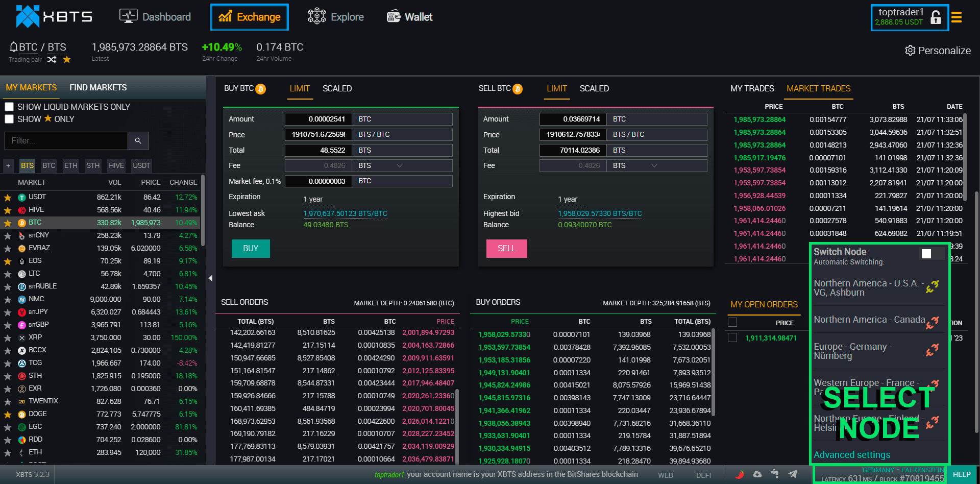Open the hamburger menu at top right

pos(957,17)
